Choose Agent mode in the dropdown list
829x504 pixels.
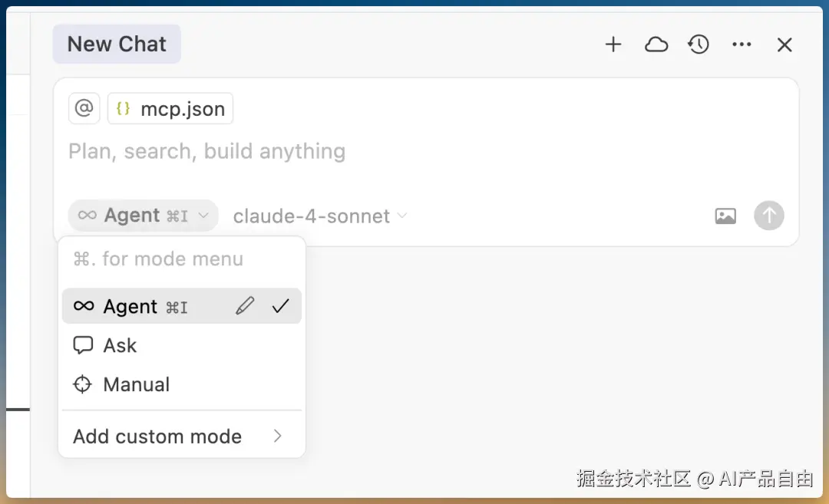[130, 306]
